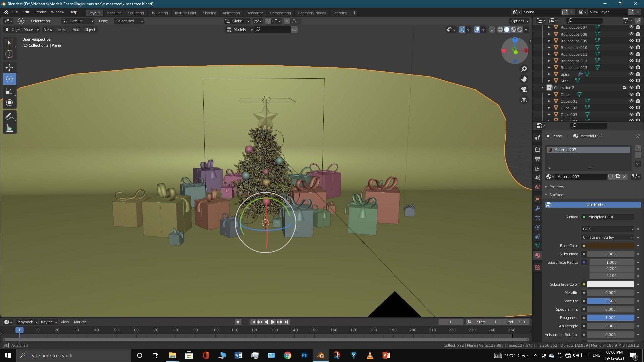
Task: Toggle snapping magnet icon
Action: coord(268,21)
